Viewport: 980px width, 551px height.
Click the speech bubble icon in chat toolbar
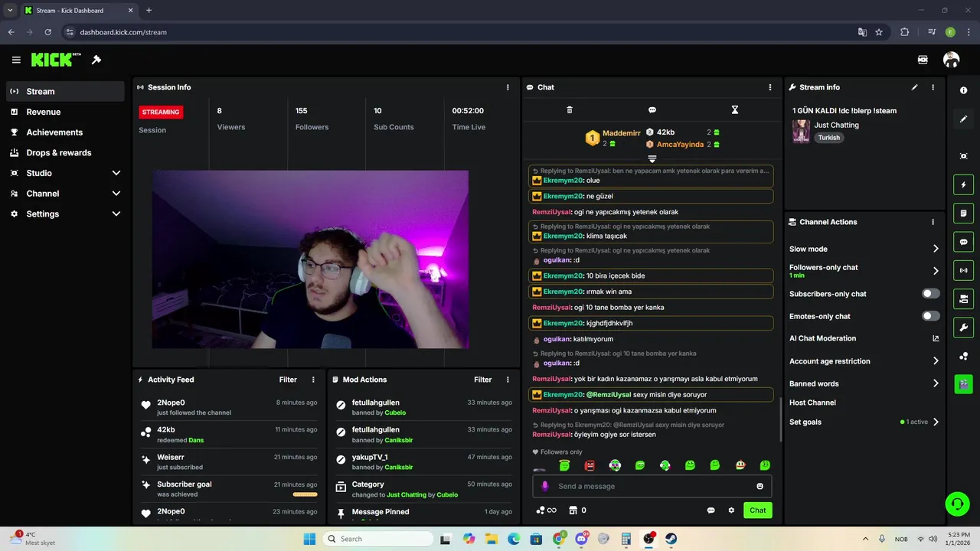click(x=652, y=110)
